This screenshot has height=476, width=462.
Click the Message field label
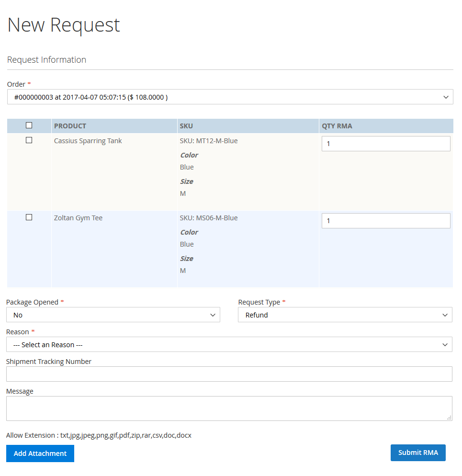(x=20, y=391)
